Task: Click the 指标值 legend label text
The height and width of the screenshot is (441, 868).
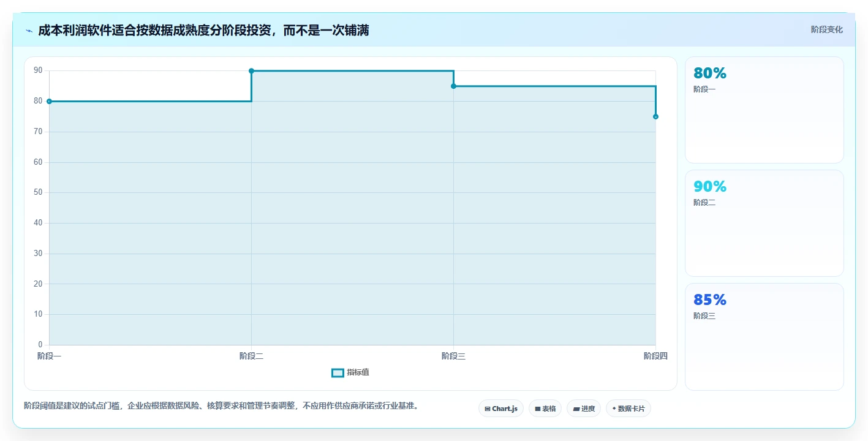Action: 358,372
